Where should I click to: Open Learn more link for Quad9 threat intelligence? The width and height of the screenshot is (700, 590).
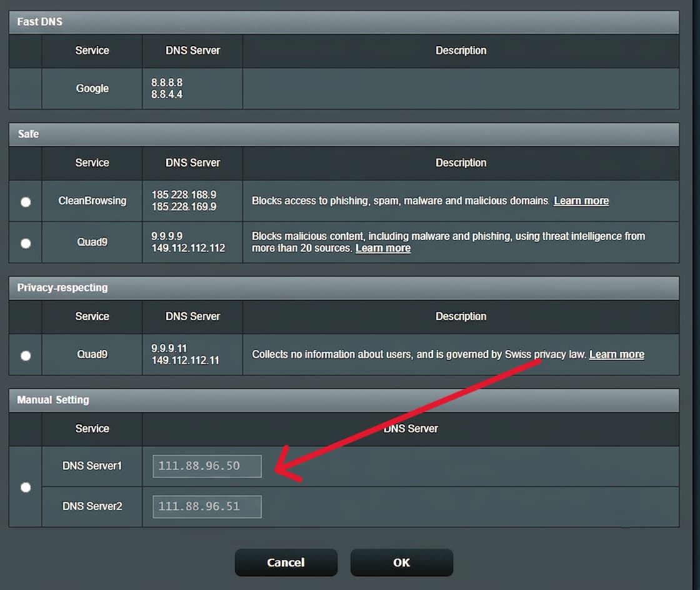pos(383,248)
